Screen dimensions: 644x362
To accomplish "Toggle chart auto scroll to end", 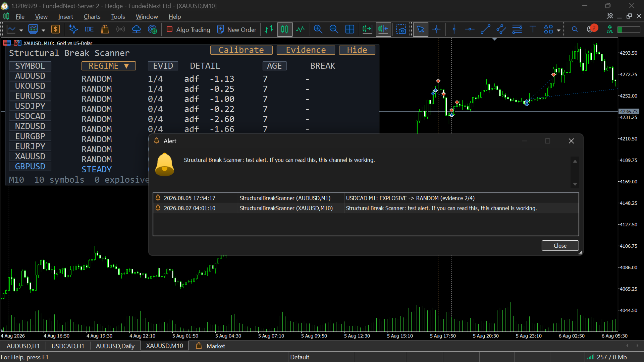I will click(x=367, y=29).
